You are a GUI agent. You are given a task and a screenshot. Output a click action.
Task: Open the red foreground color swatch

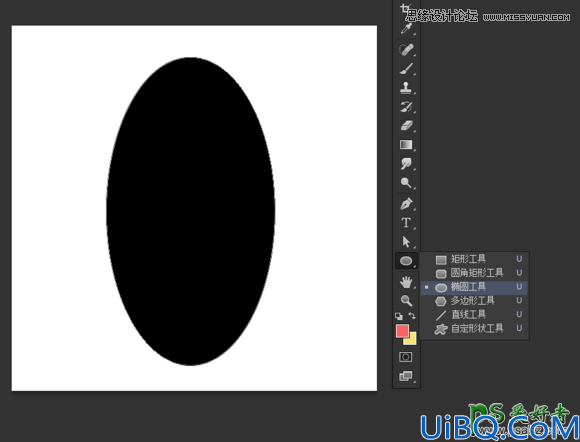[402, 330]
